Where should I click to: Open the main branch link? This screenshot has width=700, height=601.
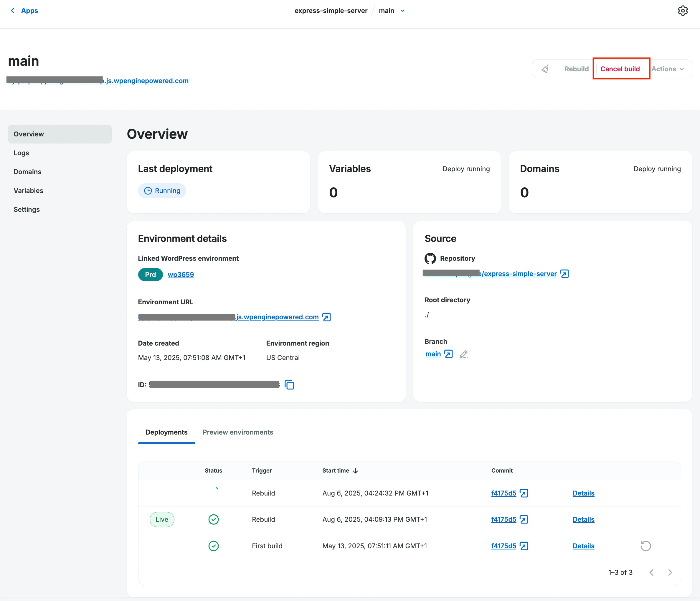tap(433, 354)
